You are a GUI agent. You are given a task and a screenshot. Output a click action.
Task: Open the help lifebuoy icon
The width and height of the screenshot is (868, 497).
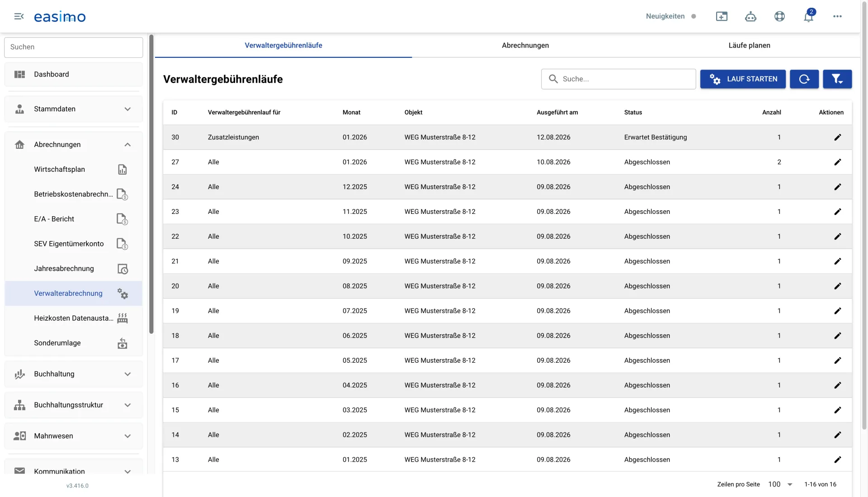pos(779,16)
